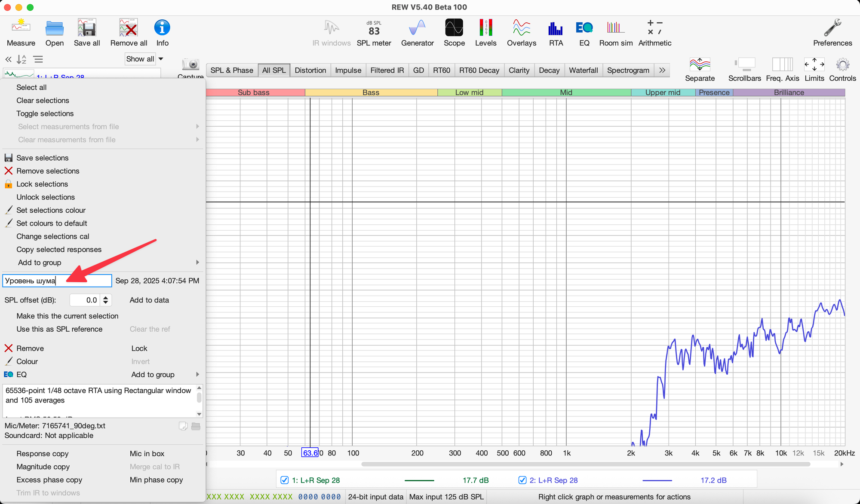Open the Show all dropdown

[x=144, y=59]
